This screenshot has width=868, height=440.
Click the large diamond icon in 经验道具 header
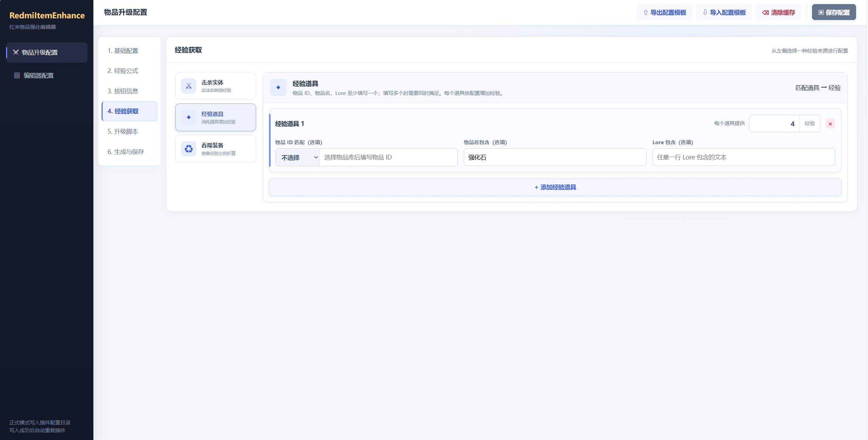pyautogui.click(x=278, y=88)
